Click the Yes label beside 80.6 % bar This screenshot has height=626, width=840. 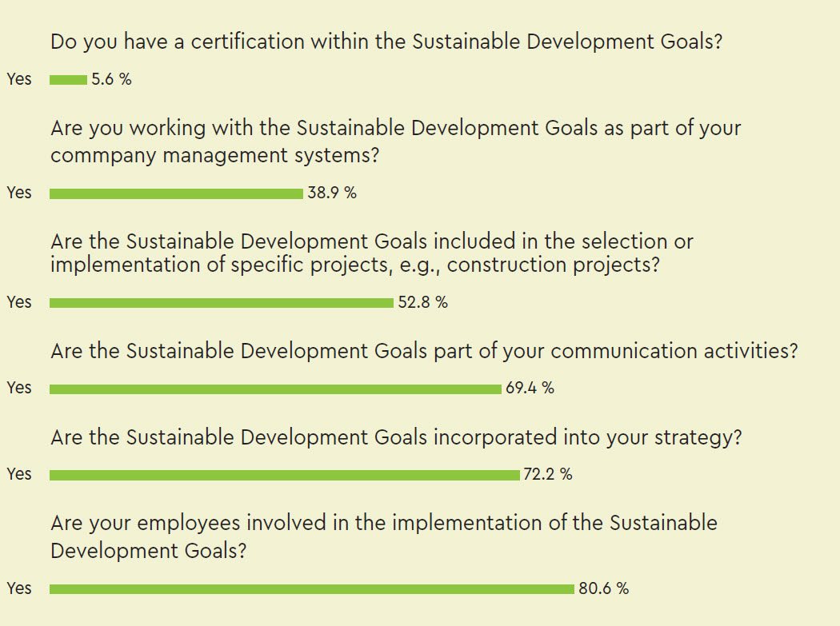pyautogui.click(x=19, y=588)
